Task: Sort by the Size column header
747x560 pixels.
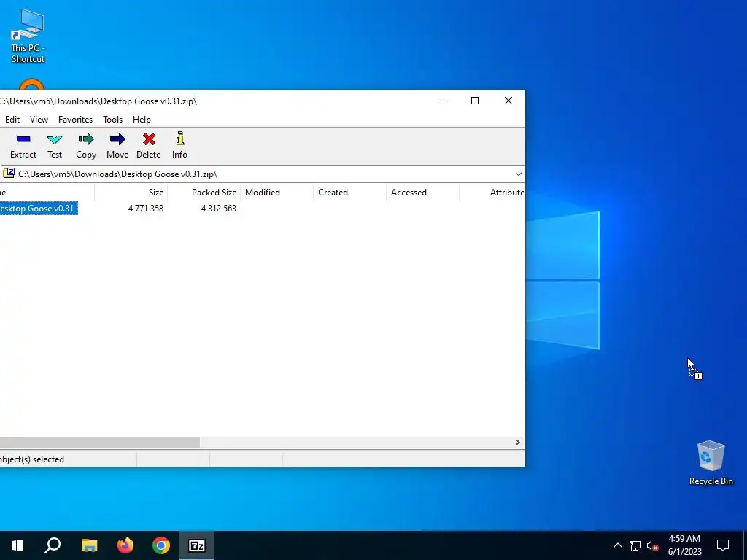Action: 131,192
